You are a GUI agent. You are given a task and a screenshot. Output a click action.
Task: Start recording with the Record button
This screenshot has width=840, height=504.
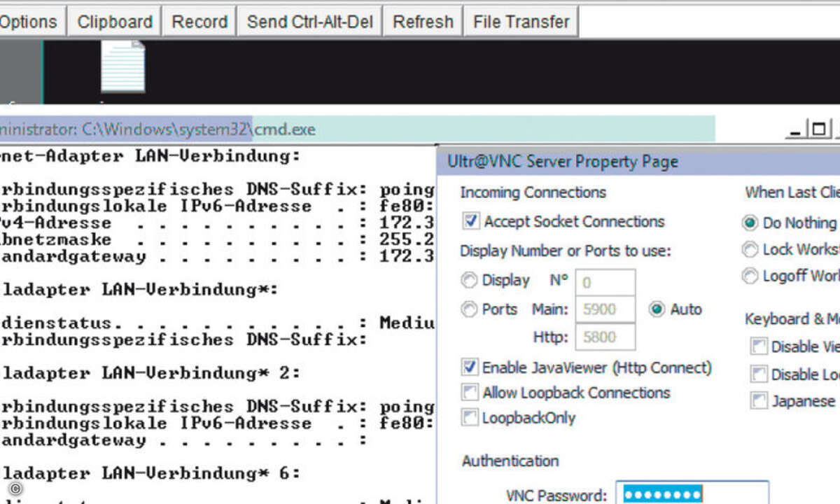[199, 22]
